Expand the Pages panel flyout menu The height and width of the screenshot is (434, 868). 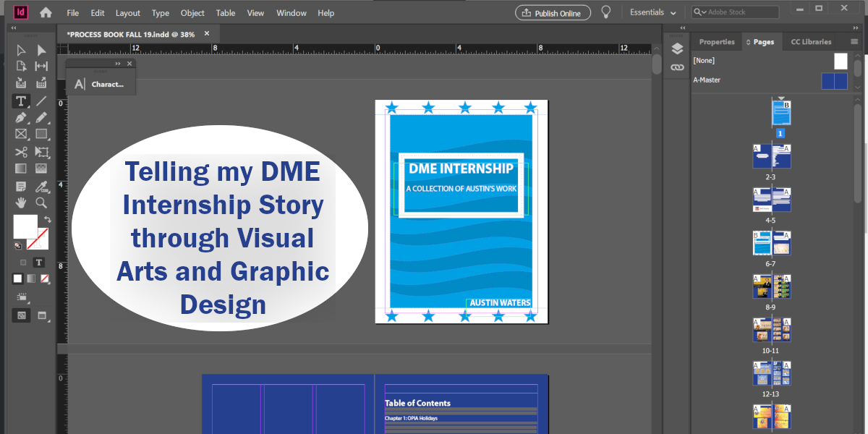tap(854, 41)
